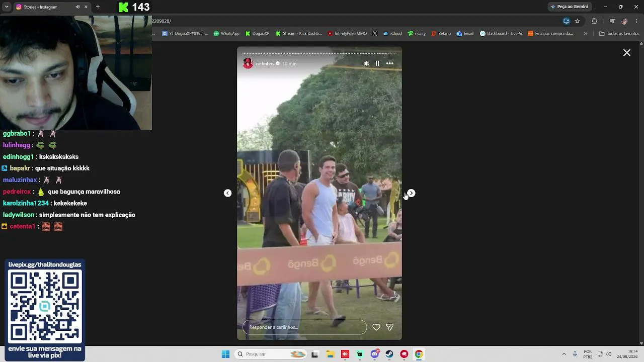Open the Chrome profile avatar
Image resolution: width=644 pixels, height=362 pixels.
point(624,21)
